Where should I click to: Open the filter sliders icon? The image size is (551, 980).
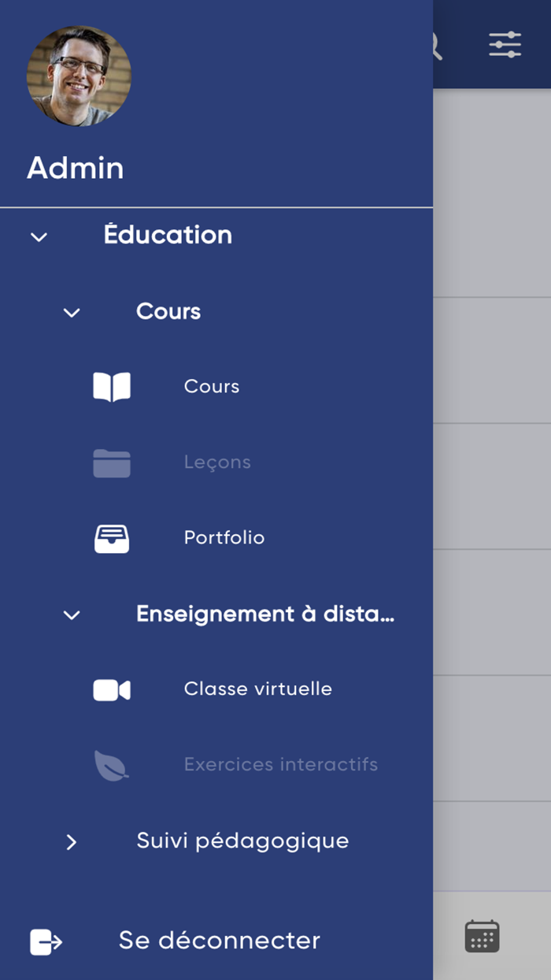pyautogui.click(x=505, y=44)
